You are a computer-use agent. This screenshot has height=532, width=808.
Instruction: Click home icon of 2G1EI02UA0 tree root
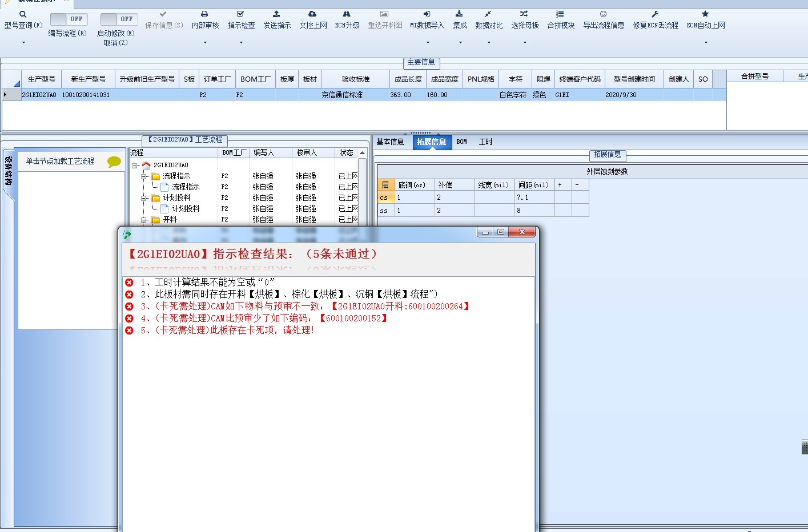click(146, 166)
